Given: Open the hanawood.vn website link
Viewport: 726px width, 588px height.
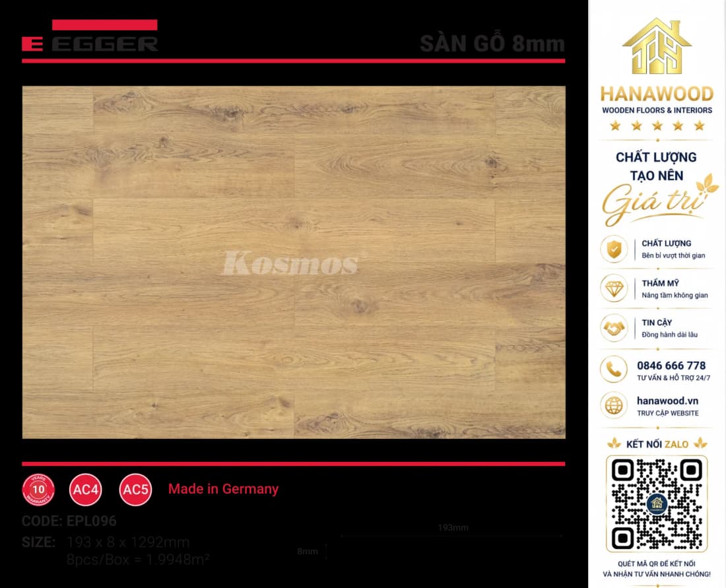Looking at the screenshot, I should (x=667, y=401).
